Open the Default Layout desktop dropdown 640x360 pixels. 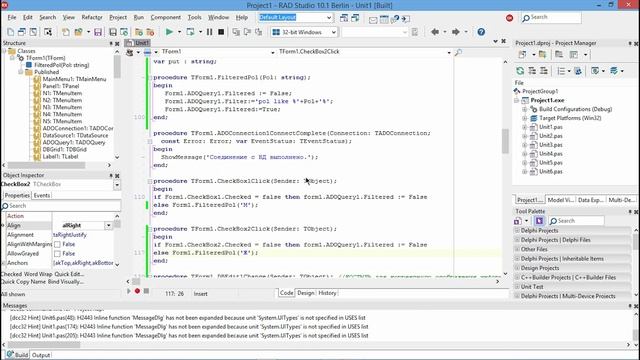point(329,18)
